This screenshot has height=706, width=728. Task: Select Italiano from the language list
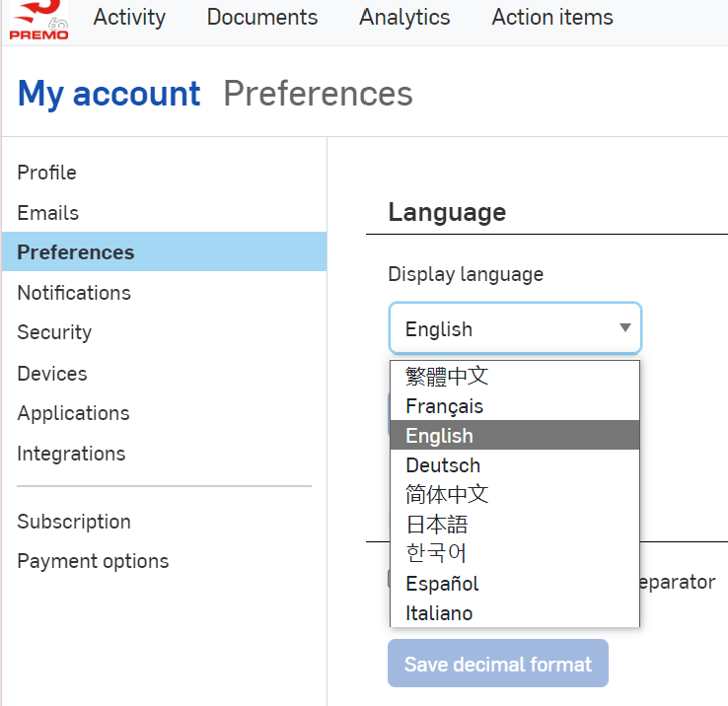tap(439, 613)
